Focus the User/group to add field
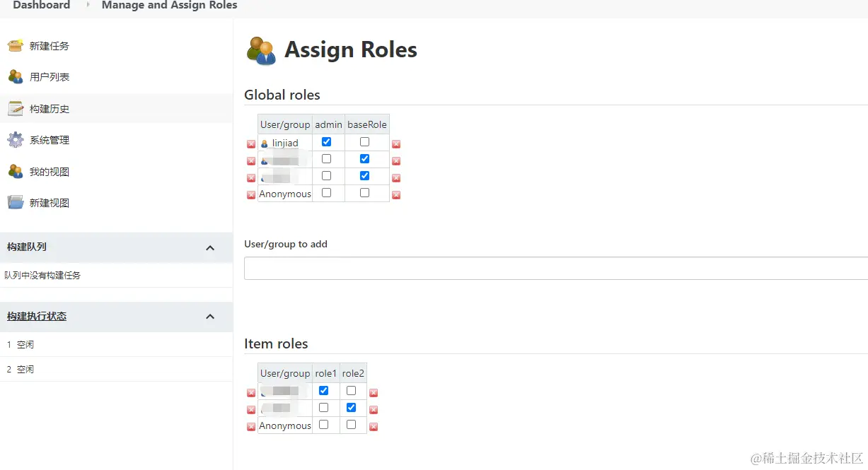The height and width of the screenshot is (470, 868). (x=555, y=269)
